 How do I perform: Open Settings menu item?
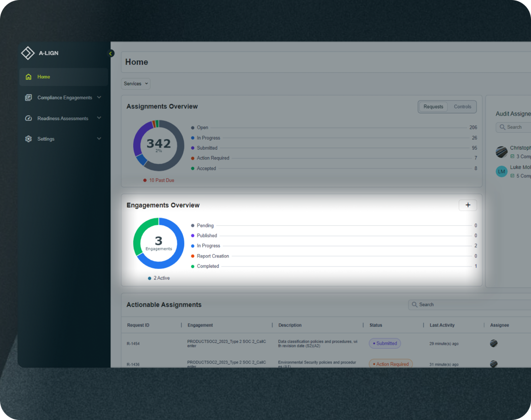tap(64, 139)
